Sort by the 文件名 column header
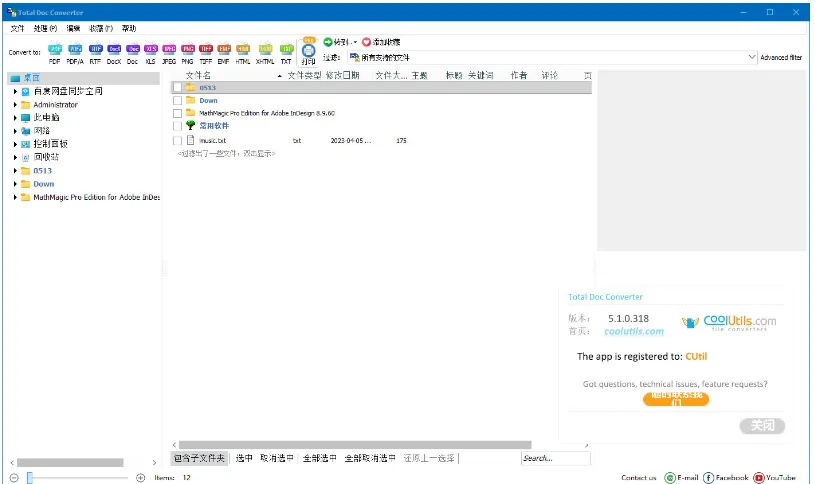815x484 pixels. 198,75
